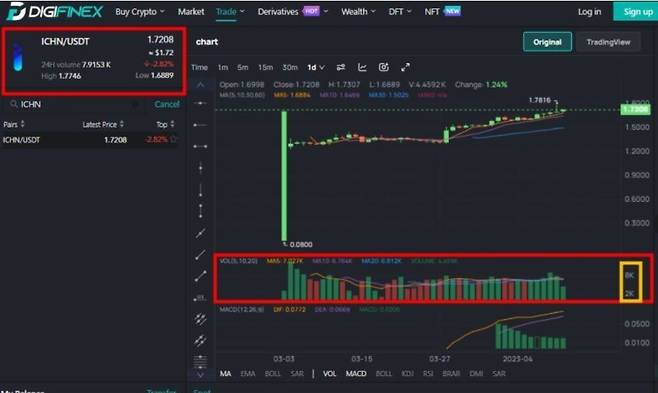Open the Buy Crypto dropdown menu
Image resolution: width=658 pixels, height=393 pixels.
click(140, 12)
